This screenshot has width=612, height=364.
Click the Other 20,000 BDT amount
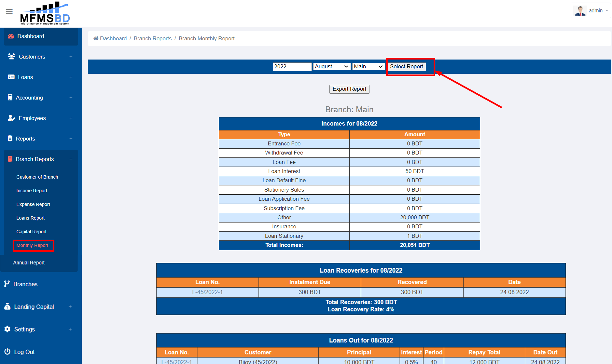point(415,217)
